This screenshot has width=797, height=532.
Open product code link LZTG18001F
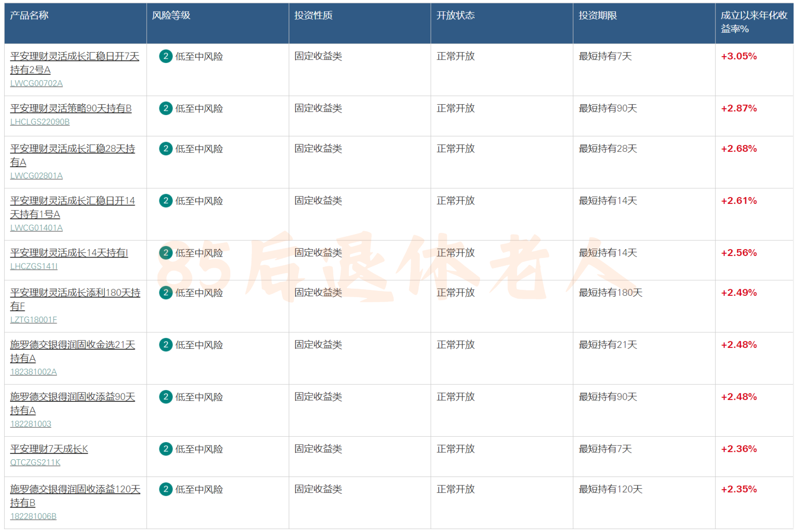click(33, 320)
